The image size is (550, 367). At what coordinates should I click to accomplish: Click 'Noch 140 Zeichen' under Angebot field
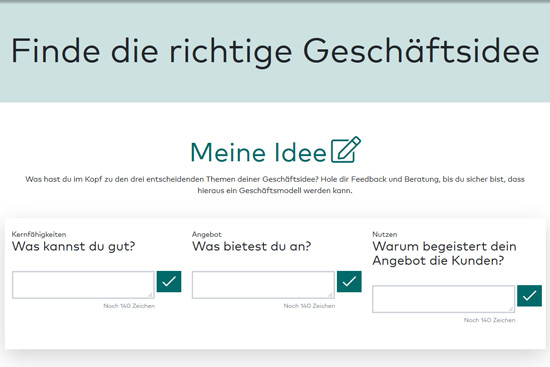pyautogui.click(x=309, y=306)
